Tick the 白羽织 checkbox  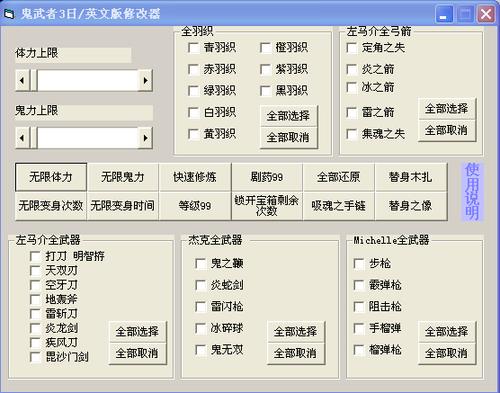tap(194, 112)
